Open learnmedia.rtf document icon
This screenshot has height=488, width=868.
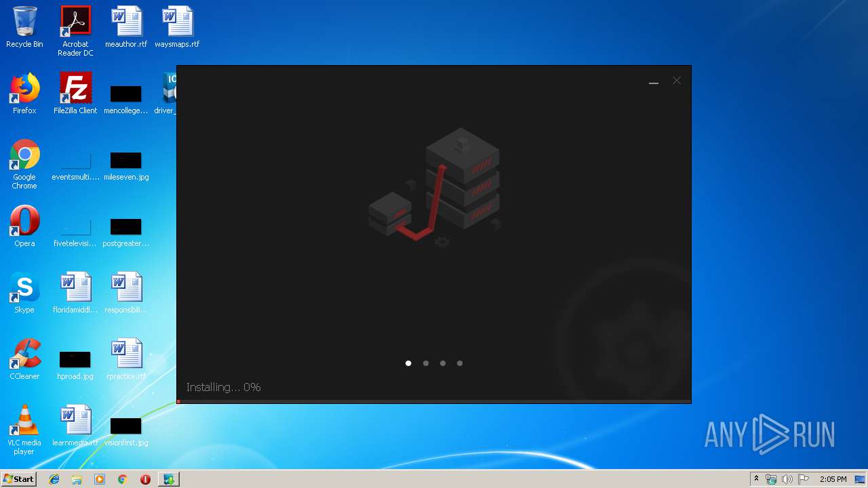tap(75, 426)
